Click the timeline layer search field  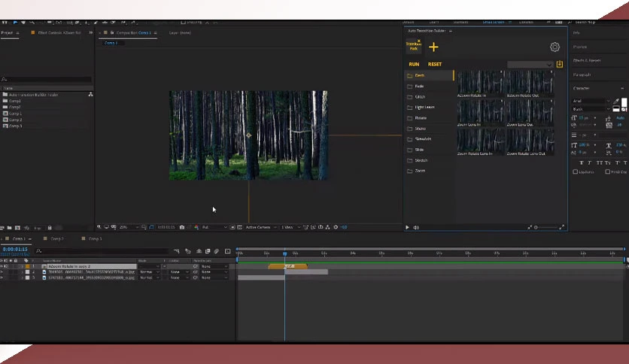[102, 251]
